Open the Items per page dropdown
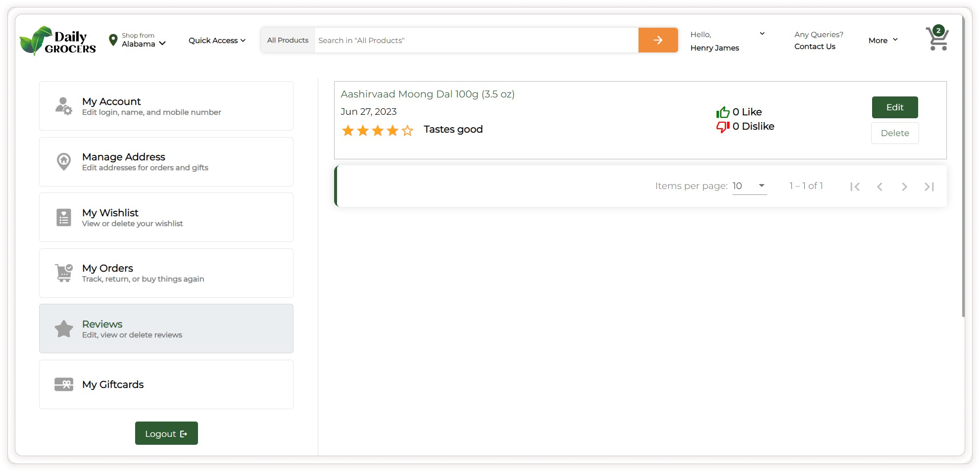Screen dimensions: 980x472 [x=749, y=186]
